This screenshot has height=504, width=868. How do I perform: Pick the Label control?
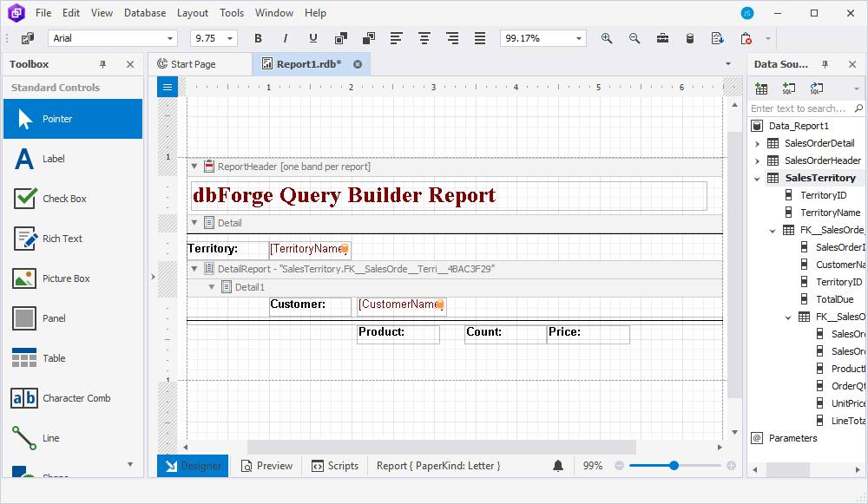tap(73, 159)
